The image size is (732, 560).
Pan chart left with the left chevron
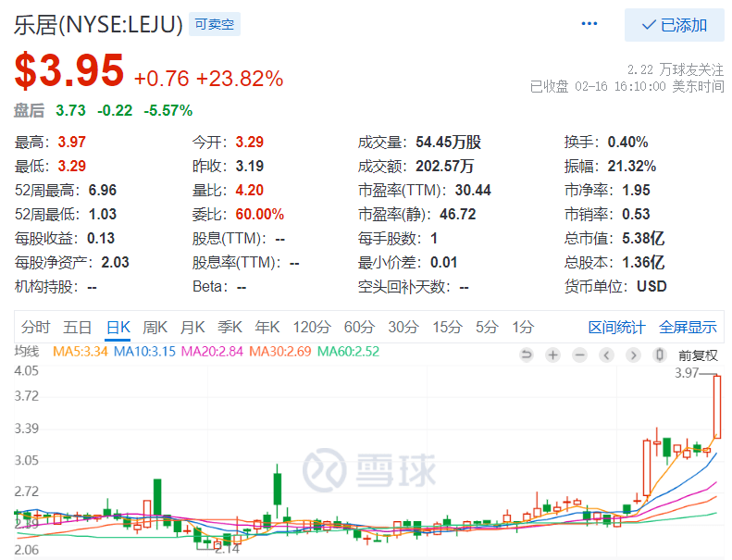(606, 355)
